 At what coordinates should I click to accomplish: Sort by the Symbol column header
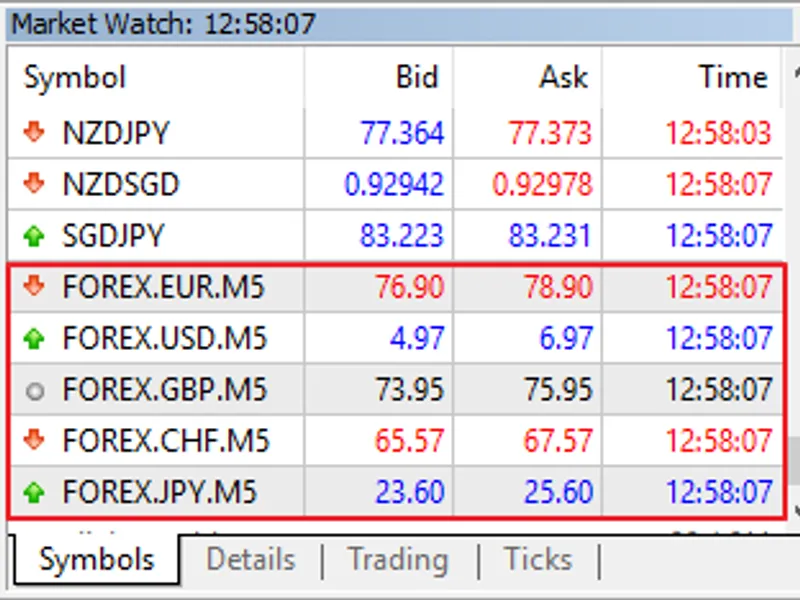[x=156, y=77]
